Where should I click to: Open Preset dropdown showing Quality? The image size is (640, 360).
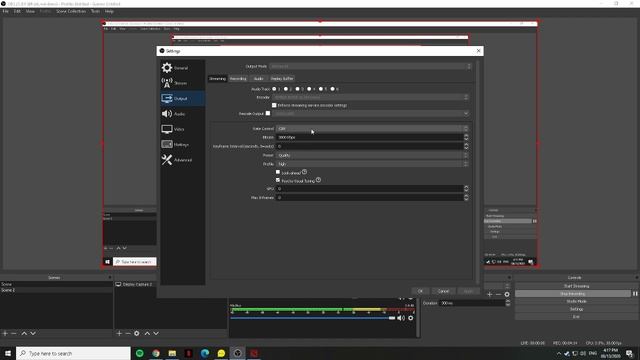372,155
